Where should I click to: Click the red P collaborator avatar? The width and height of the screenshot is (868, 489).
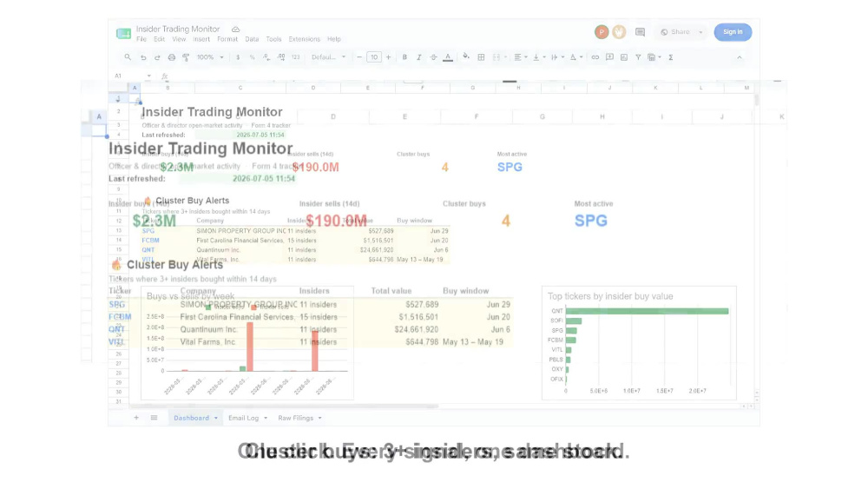coord(602,32)
